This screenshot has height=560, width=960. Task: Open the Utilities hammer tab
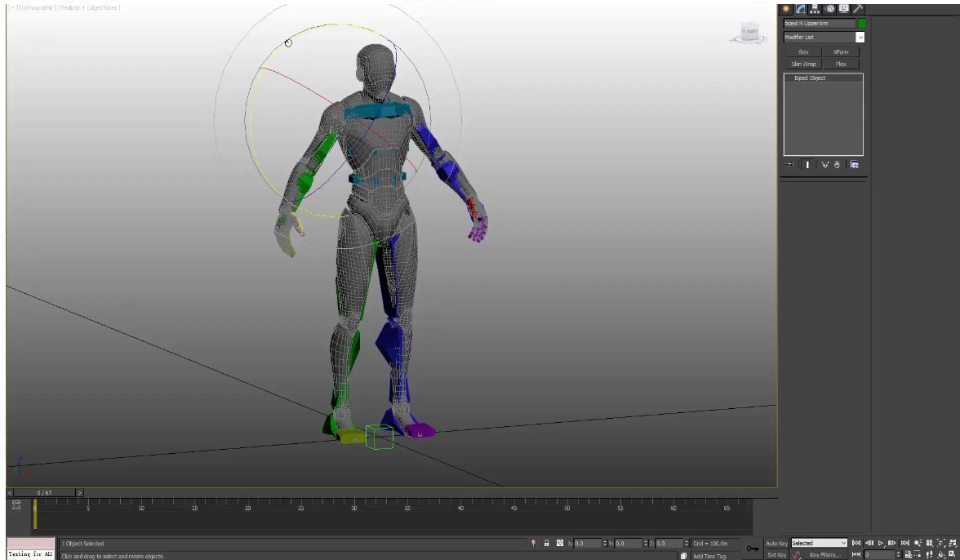[858, 8]
